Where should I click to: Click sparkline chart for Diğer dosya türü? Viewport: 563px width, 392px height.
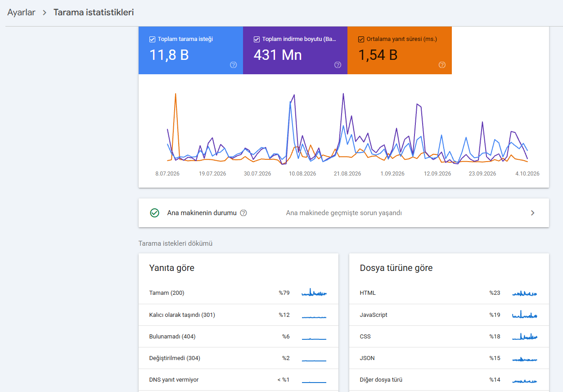pyautogui.click(x=525, y=381)
